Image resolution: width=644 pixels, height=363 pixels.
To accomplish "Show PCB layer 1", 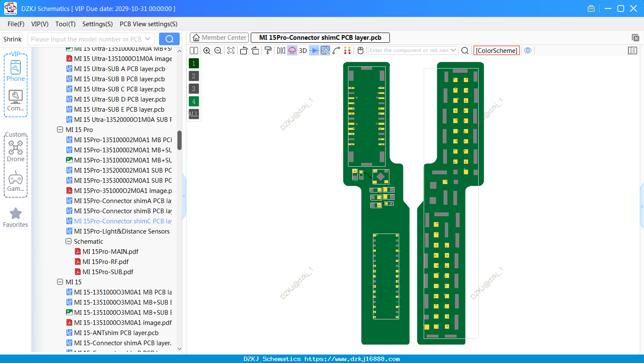I will coord(194,63).
